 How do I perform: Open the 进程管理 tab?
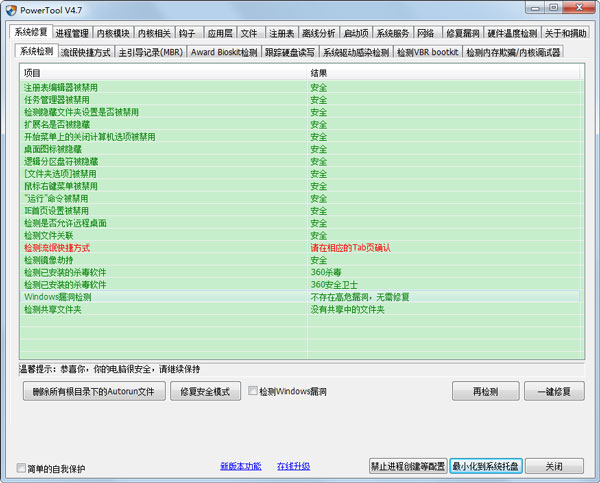[73, 33]
